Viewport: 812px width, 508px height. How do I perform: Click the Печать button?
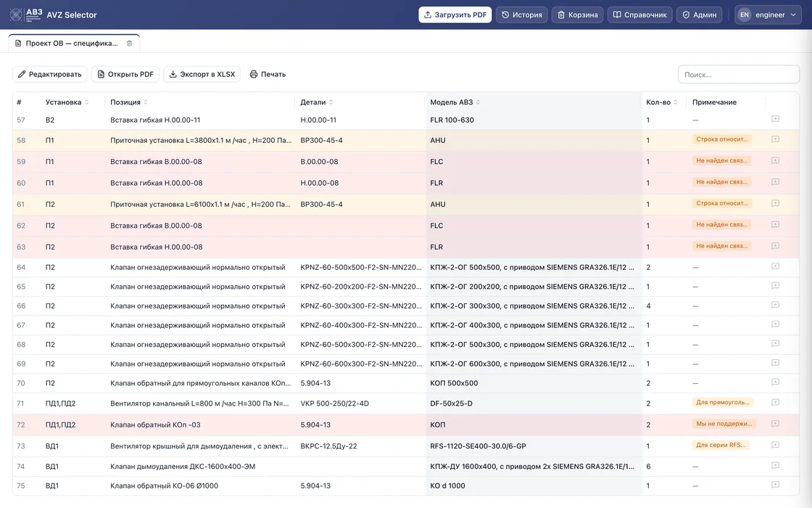coord(268,74)
